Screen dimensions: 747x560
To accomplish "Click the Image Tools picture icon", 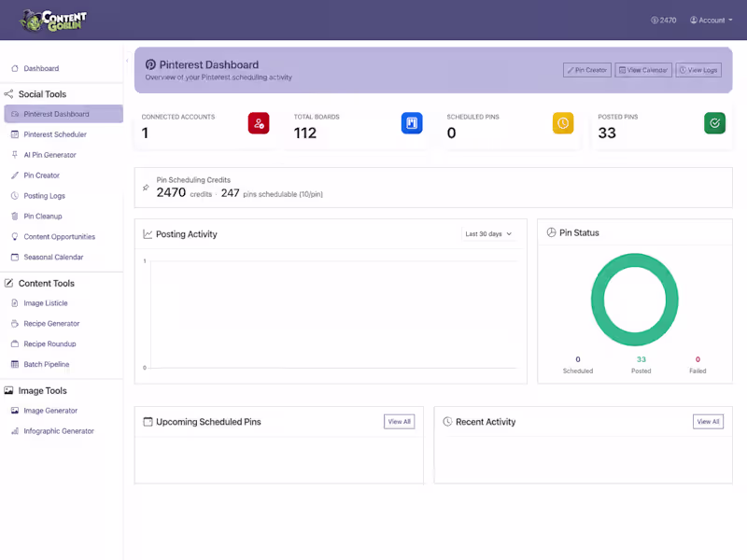I will [x=8, y=390].
